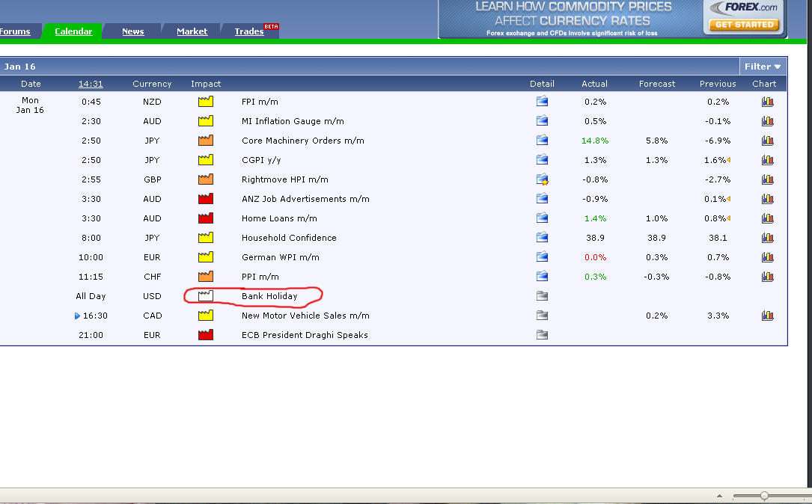Click the Impact column header
Viewport: 812px width, 504px height.
pos(206,84)
